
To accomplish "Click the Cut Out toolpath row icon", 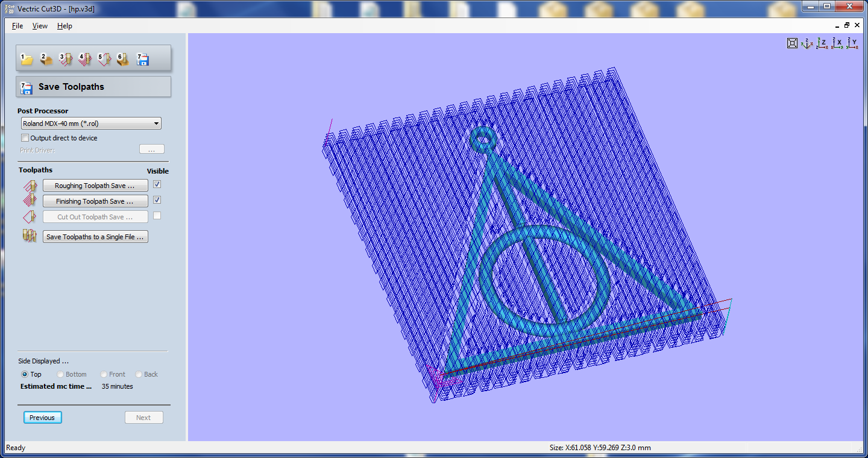I will (x=30, y=217).
